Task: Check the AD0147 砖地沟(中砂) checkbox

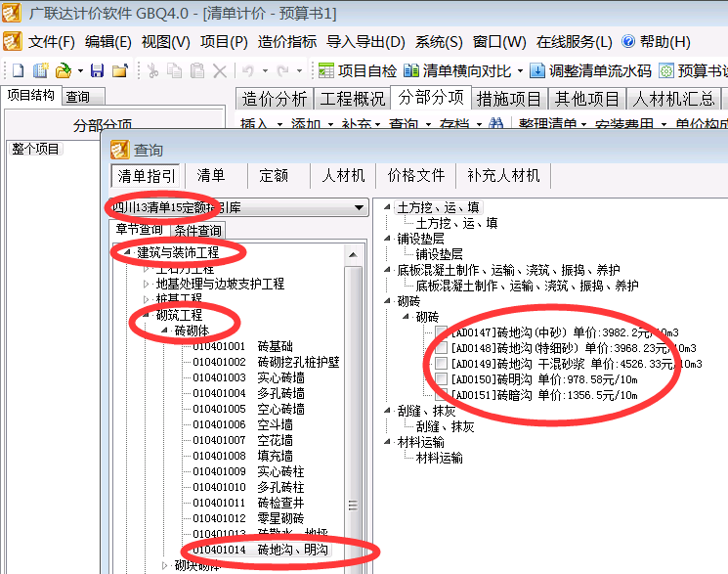Action: (441, 331)
